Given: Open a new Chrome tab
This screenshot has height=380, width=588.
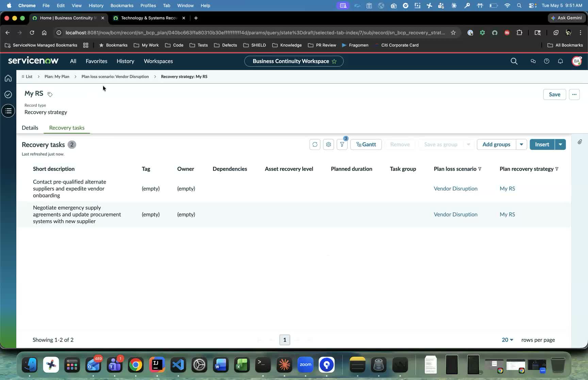Looking at the screenshot, I should pos(196,18).
